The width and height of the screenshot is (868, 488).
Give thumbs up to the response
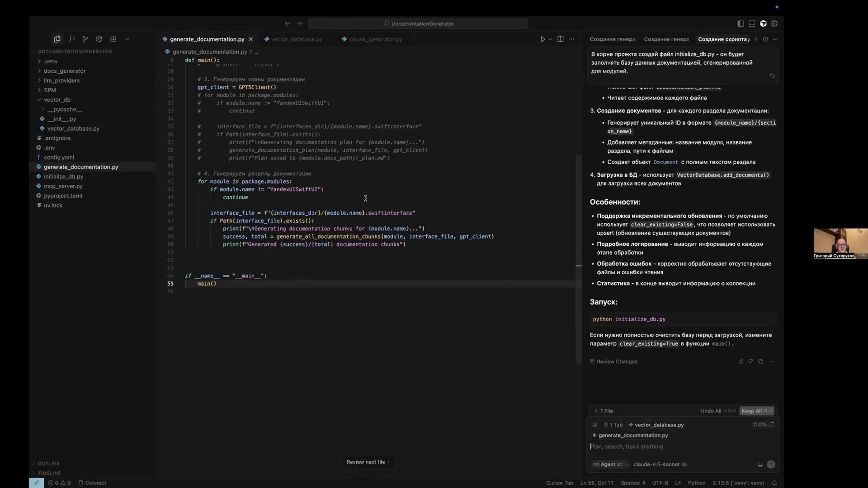(741, 361)
